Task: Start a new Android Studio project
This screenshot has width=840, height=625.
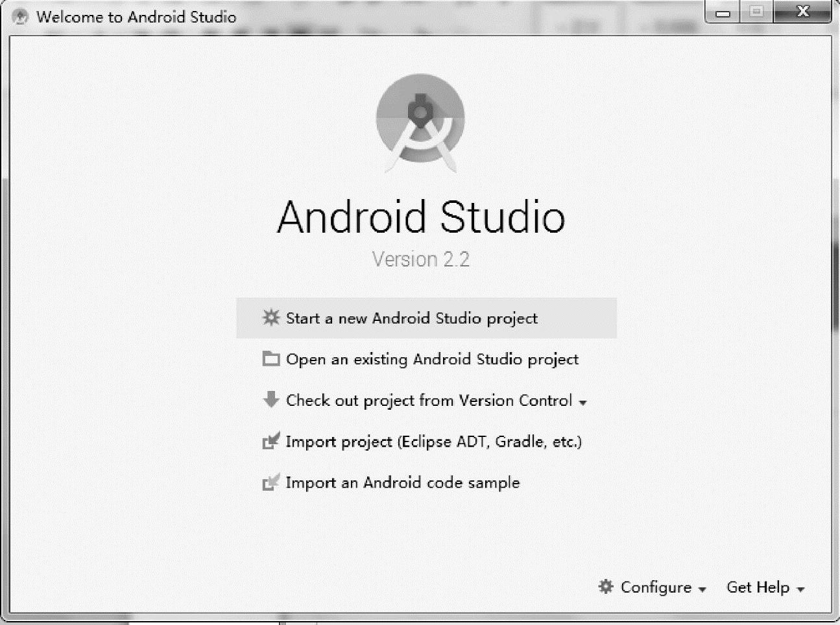Action: [x=426, y=318]
